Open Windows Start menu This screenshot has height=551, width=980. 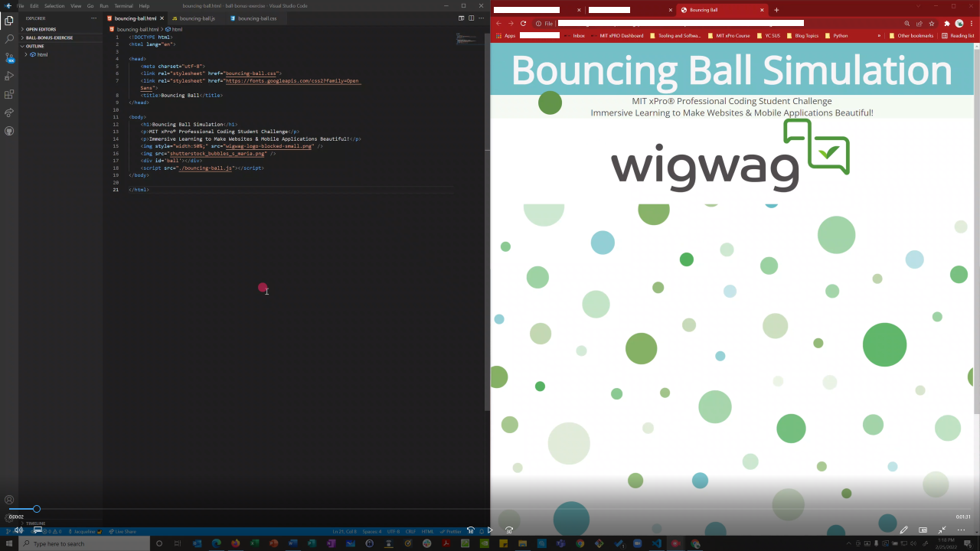[x=8, y=543]
